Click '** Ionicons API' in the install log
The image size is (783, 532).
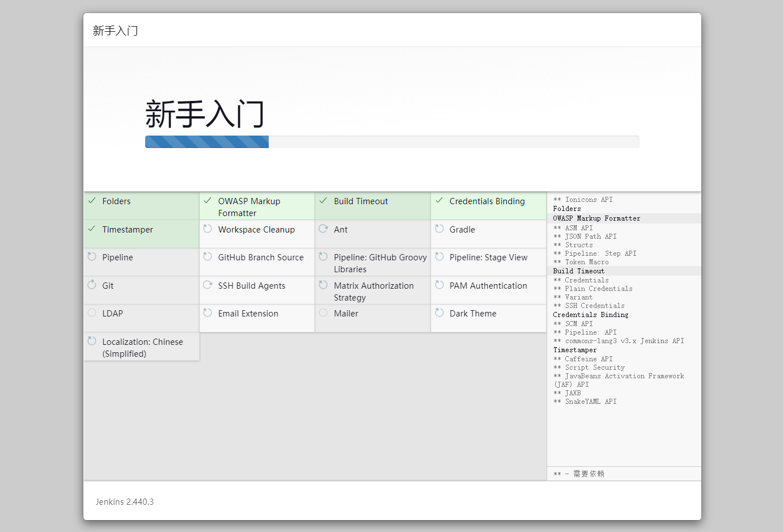[x=583, y=200]
